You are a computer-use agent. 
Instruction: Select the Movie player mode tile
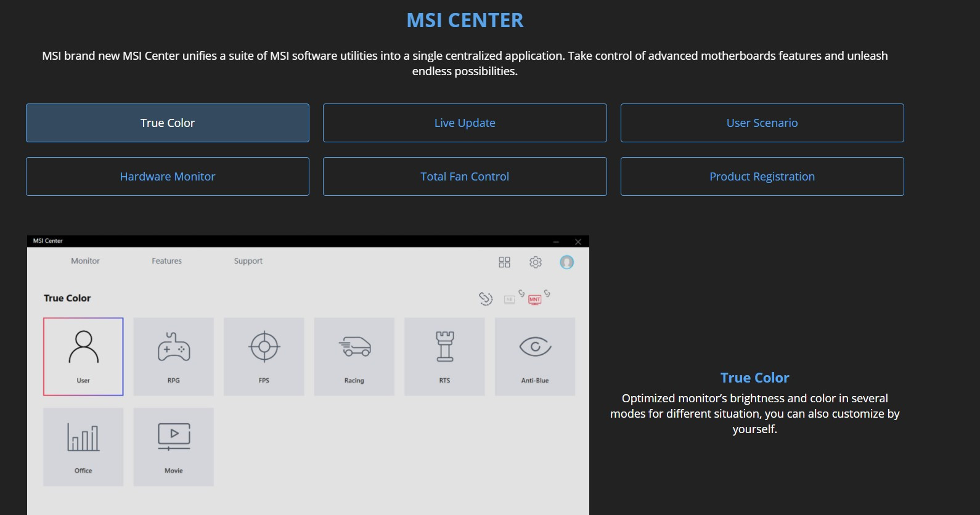[174, 447]
